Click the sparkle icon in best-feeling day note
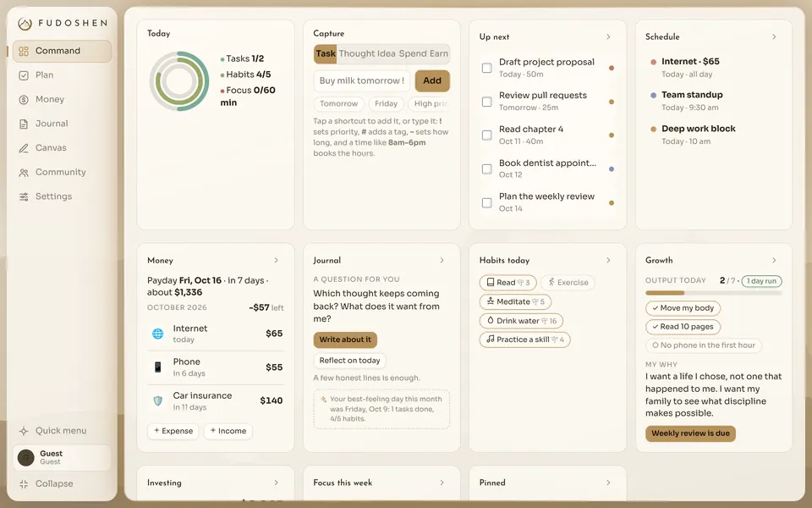Viewport: 812px width, 508px height. pos(324,399)
